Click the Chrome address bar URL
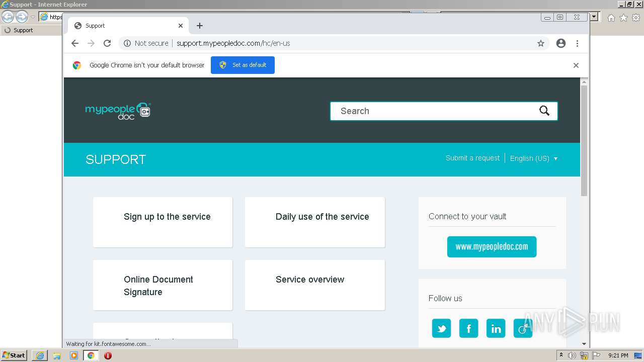644x362 pixels. pos(233,43)
